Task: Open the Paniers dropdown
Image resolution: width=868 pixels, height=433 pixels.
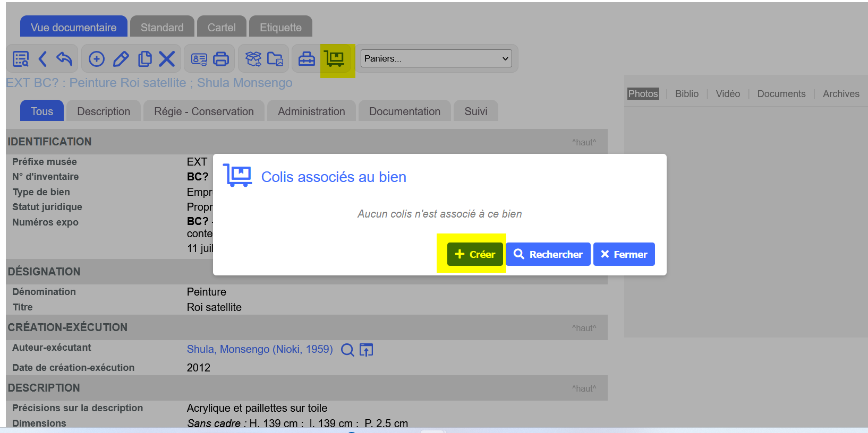Action: [436, 58]
